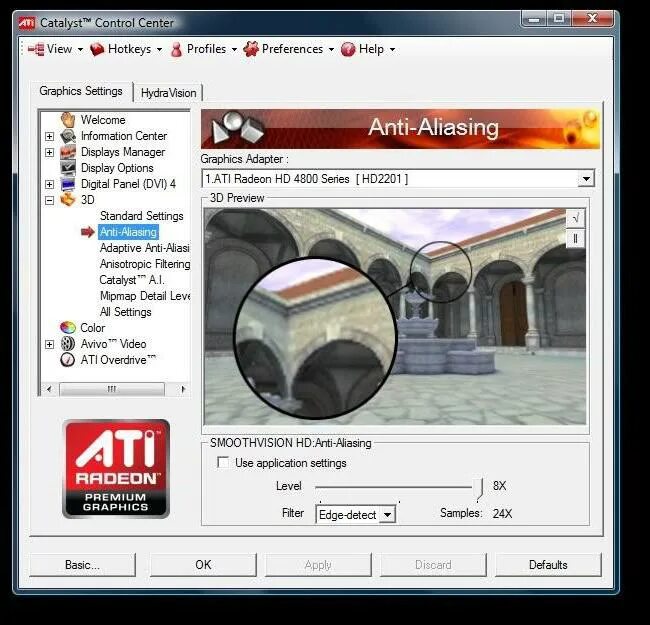Image resolution: width=650 pixels, height=625 pixels.
Task: Click the 3D shapes icon in tree
Action: (x=68, y=200)
